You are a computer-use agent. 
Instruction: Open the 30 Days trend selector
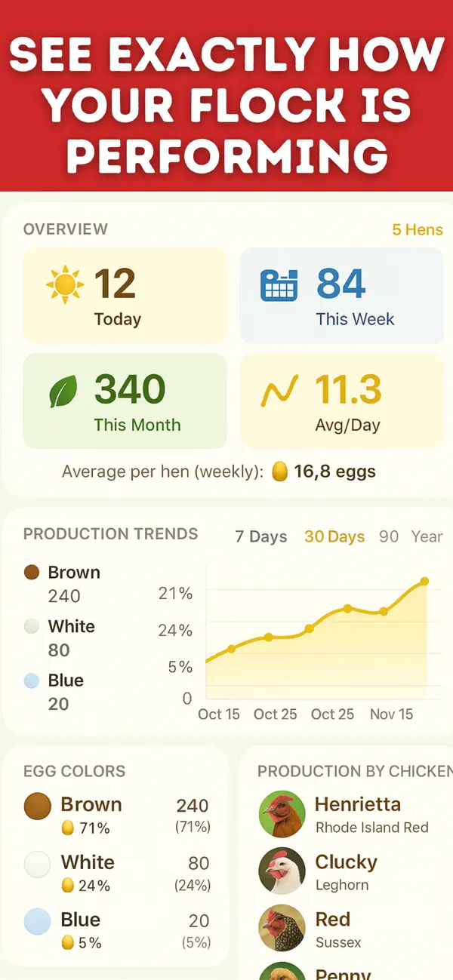pos(334,536)
